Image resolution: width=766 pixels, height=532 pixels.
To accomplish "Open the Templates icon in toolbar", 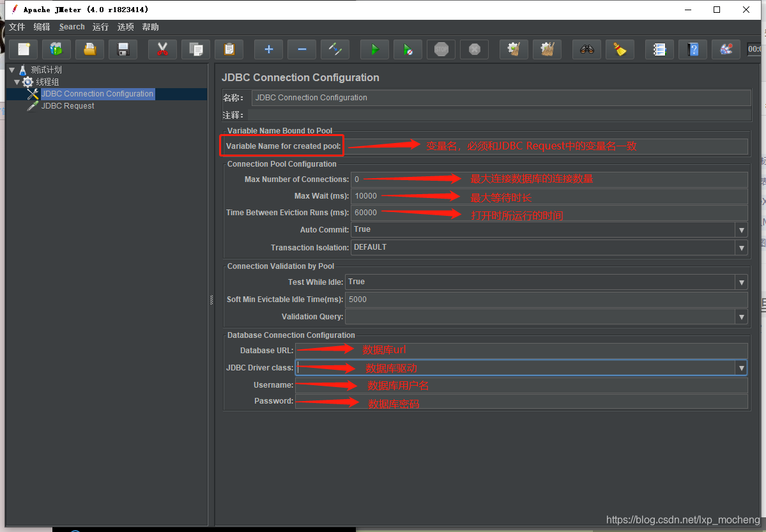I will [57, 49].
